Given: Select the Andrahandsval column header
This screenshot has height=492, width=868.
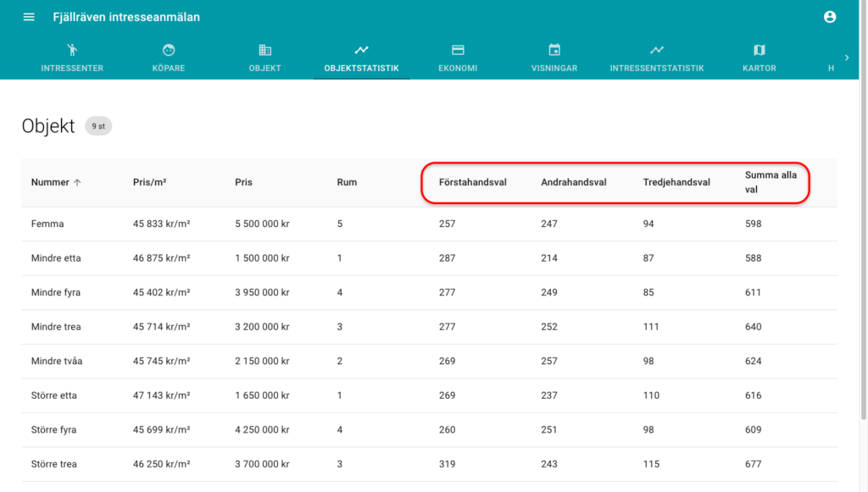Looking at the screenshot, I should coord(574,181).
